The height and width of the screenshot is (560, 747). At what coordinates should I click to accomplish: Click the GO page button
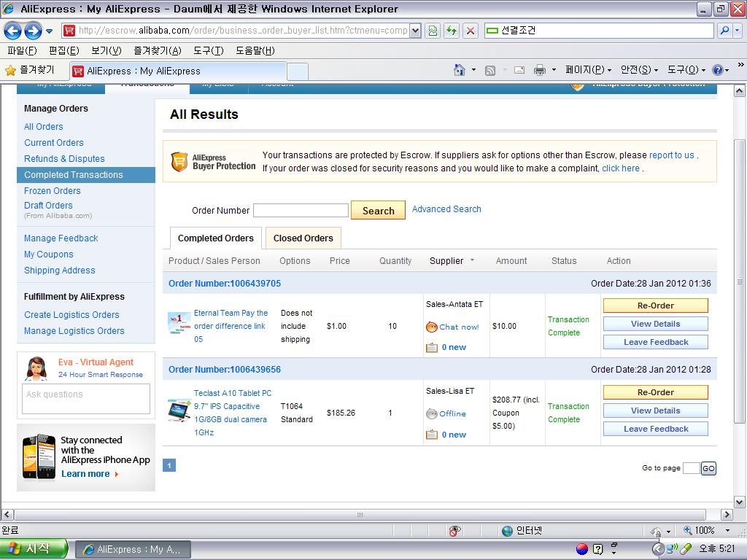pos(708,469)
